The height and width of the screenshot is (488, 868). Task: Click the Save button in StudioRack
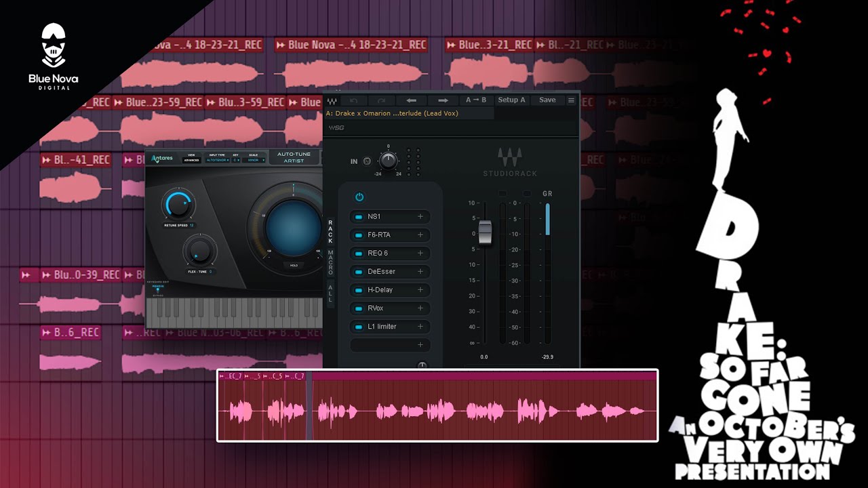(x=547, y=100)
